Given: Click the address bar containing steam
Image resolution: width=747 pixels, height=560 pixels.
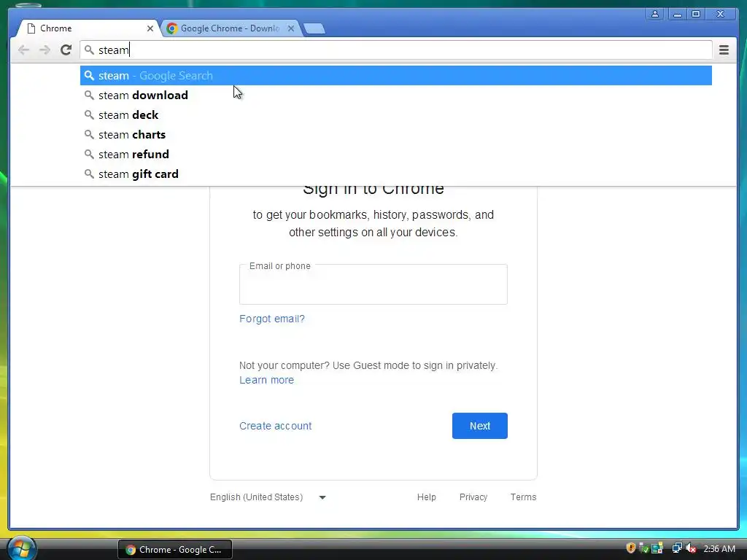Looking at the screenshot, I should point(396,50).
